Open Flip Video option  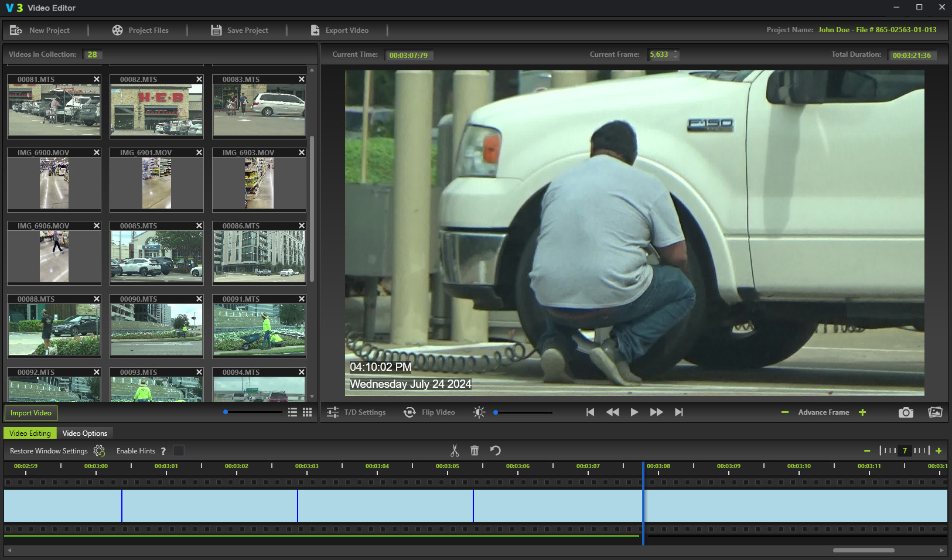[429, 412]
